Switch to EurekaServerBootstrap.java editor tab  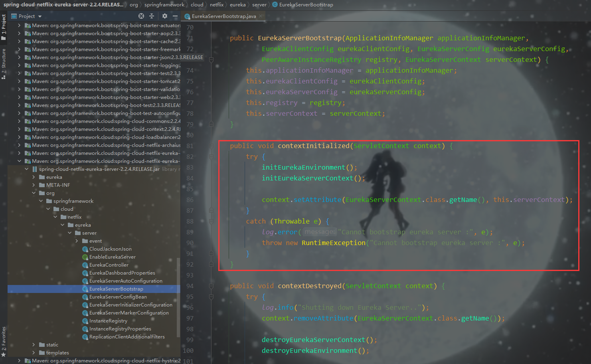(x=223, y=16)
